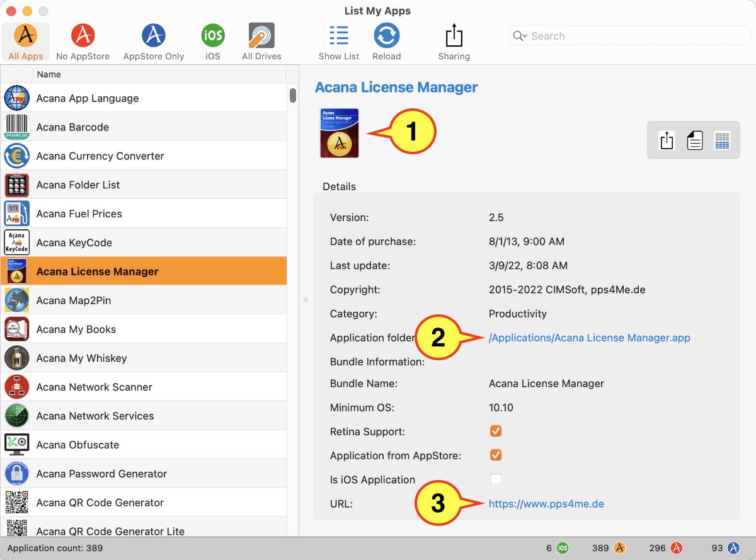Select Acana QR Code Generator Lite row

click(144, 527)
